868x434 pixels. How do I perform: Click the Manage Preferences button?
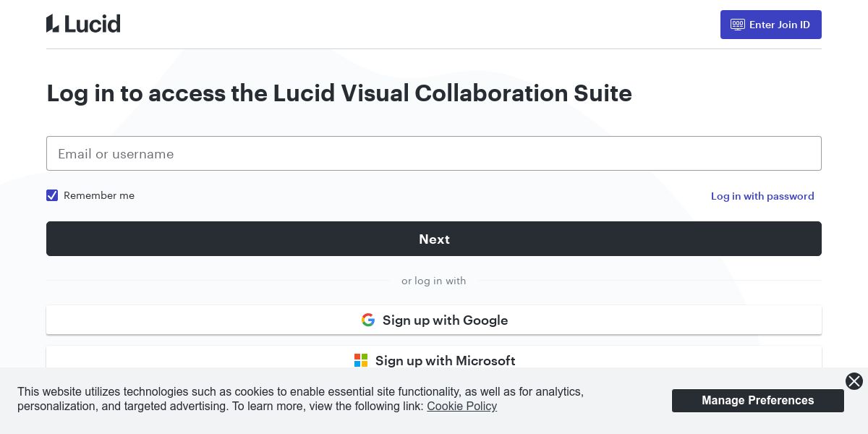[757, 401]
